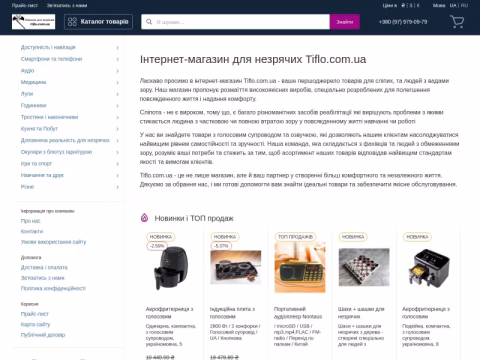This screenshot has width=480, height=360.
Task: Expand chevron next to Годинники
Action: (x=117, y=106)
